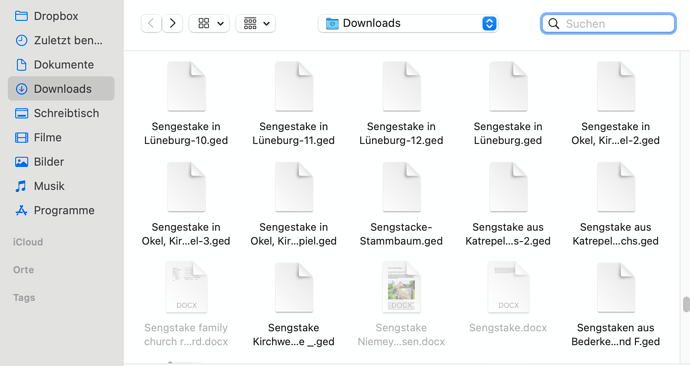
Task: Select Zuletzt benutzt in the sidebar
Action: click(x=59, y=40)
